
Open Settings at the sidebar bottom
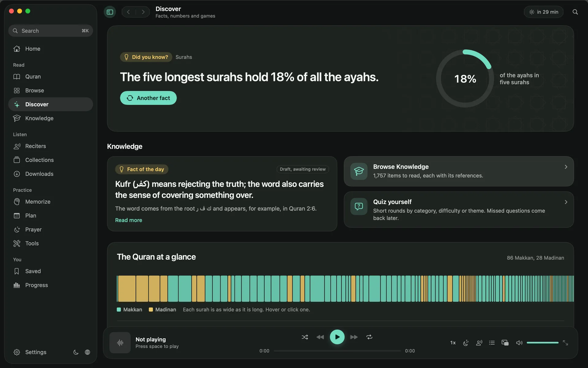point(30,352)
